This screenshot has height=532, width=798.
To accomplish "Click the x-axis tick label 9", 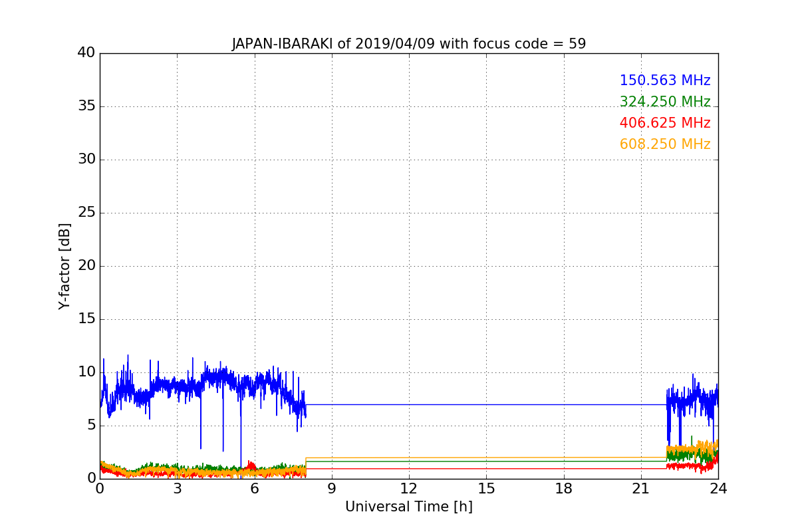I will pyautogui.click(x=331, y=489).
